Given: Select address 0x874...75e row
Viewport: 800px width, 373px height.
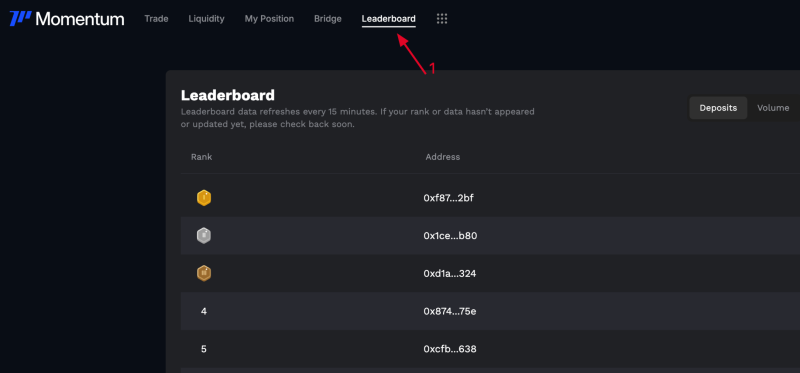Looking at the screenshot, I should (x=490, y=311).
